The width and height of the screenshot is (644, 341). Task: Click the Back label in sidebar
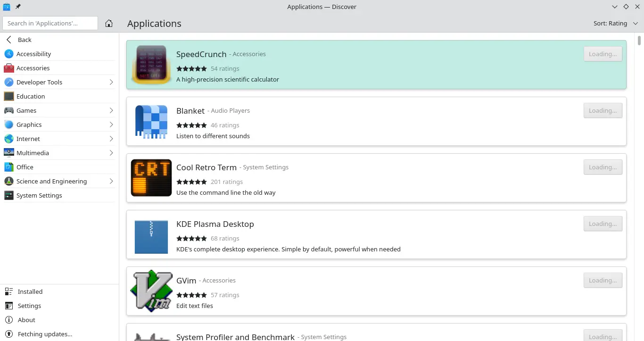coord(25,40)
